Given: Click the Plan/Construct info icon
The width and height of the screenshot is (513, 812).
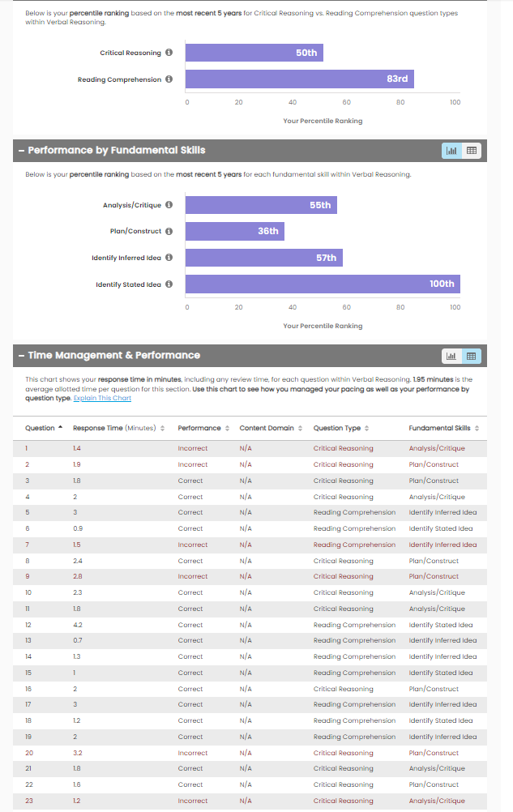Looking at the screenshot, I should 169,231.
